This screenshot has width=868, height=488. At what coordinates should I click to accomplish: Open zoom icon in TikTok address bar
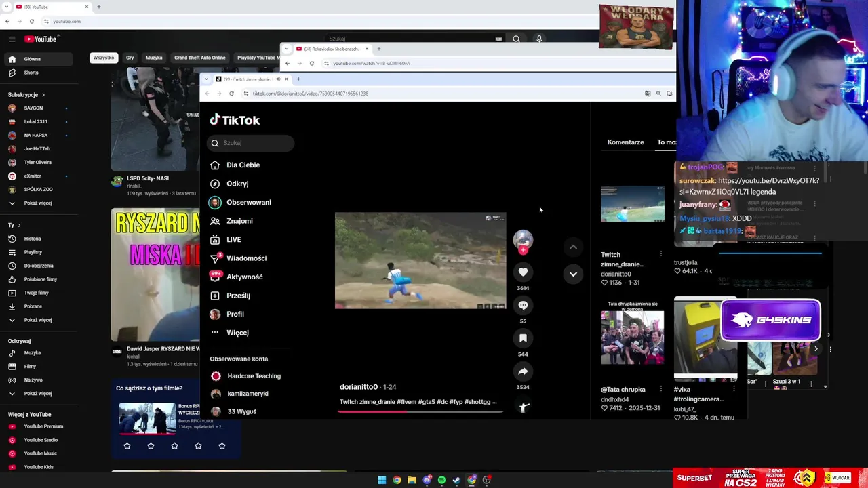click(x=658, y=94)
